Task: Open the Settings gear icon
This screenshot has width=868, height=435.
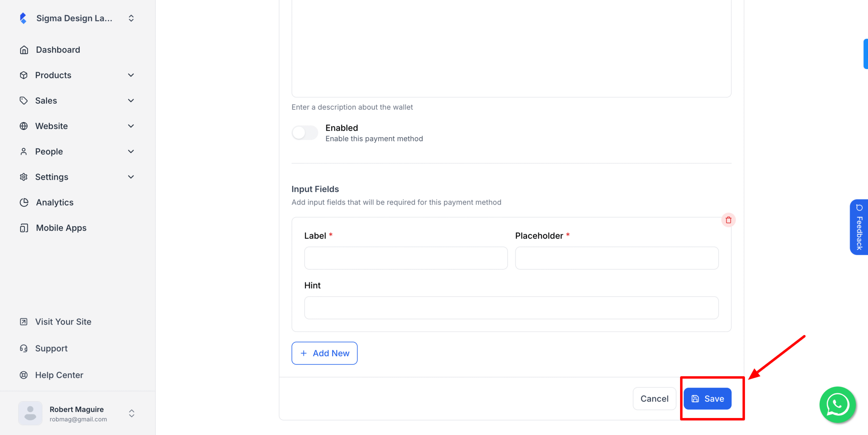Action: pos(24,177)
